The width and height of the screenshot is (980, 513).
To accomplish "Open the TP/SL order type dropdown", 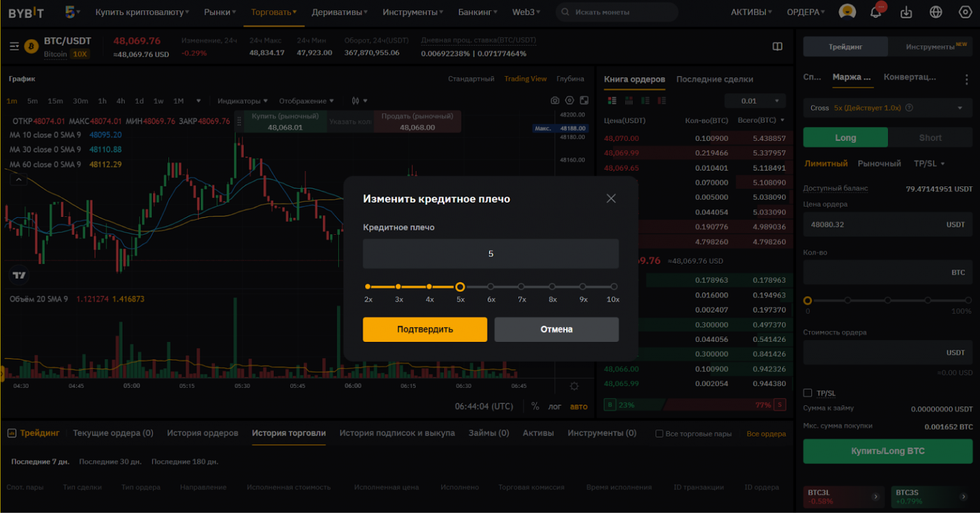I will [x=929, y=163].
